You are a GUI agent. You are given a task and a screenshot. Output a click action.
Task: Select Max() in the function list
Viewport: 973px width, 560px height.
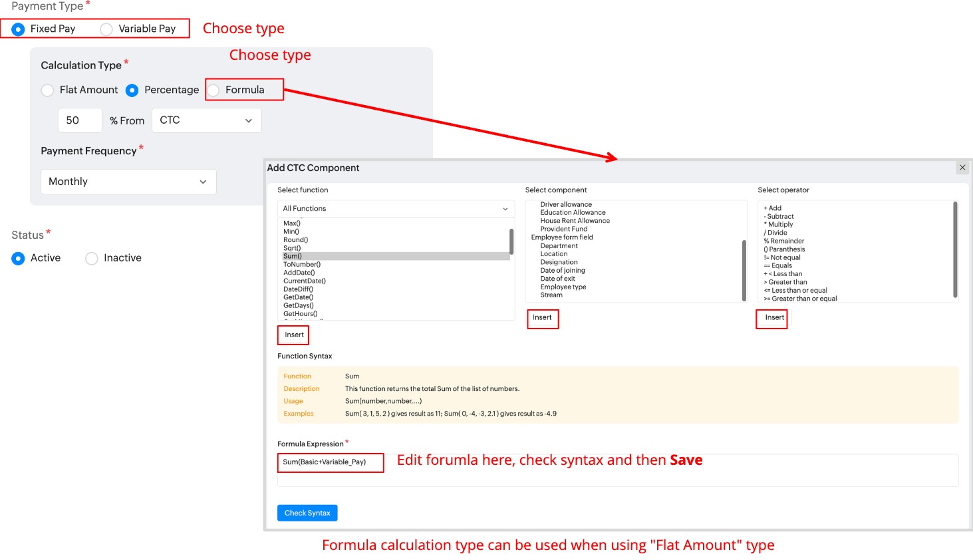[x=292, y=223]
